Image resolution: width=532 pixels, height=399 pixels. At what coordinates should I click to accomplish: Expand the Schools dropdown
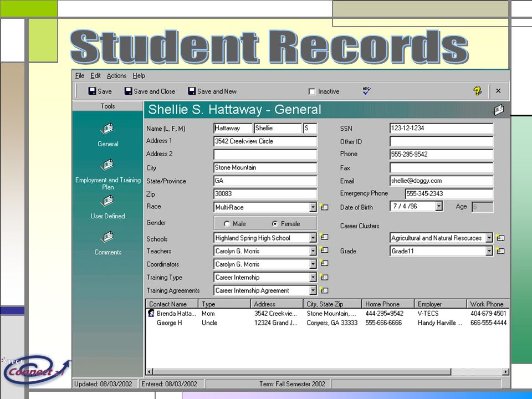point(313,238)
